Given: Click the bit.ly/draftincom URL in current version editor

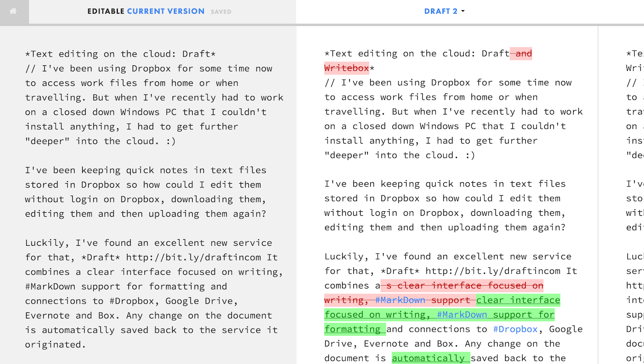Looking at the screenshot, I should coord(194,257).
